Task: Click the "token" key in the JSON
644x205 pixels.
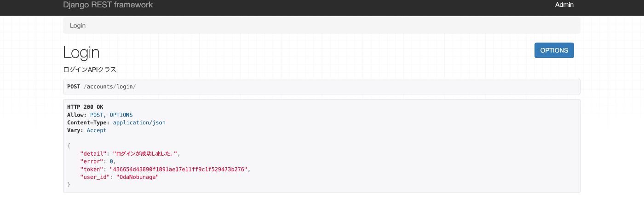Action: pos(92,169)
